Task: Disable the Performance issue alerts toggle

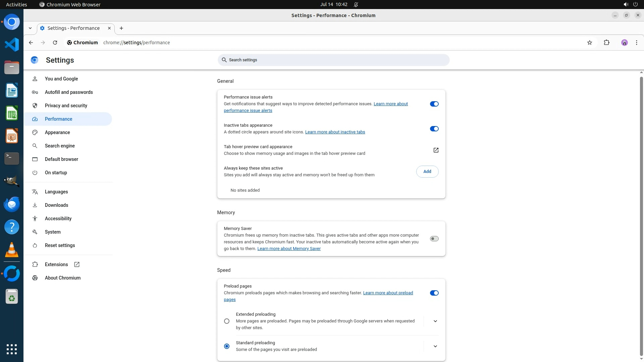Action: point(434,104)
